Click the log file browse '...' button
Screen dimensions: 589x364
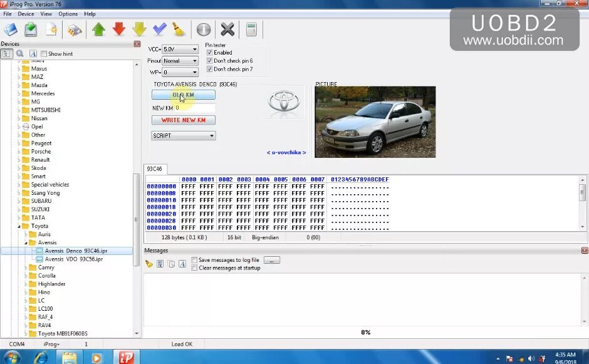tap(271, 260)
